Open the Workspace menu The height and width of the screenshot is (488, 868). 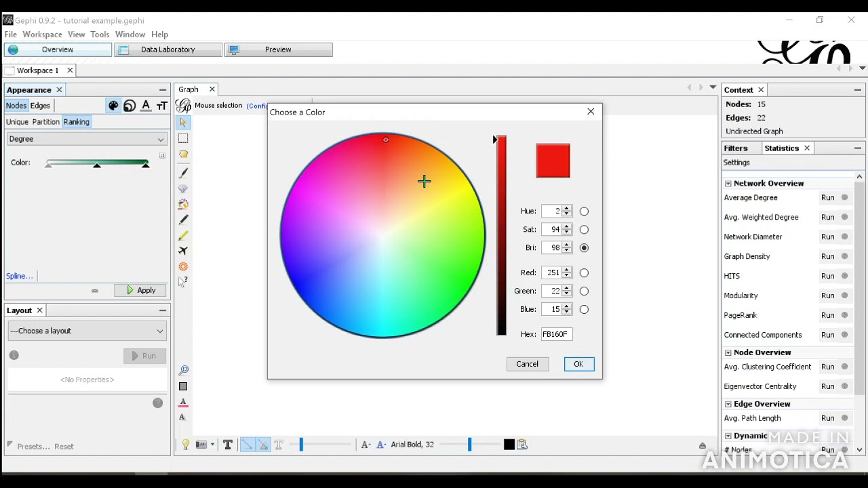point(42,35)
